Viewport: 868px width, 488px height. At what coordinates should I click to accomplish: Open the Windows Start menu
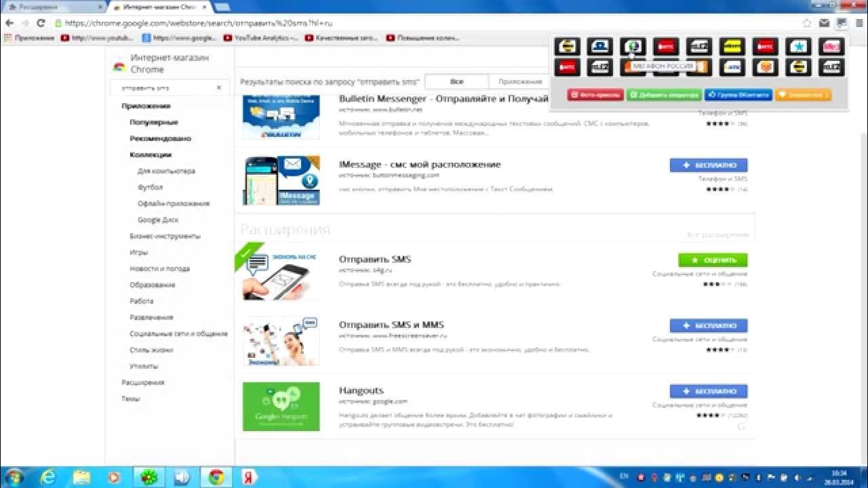14,477
